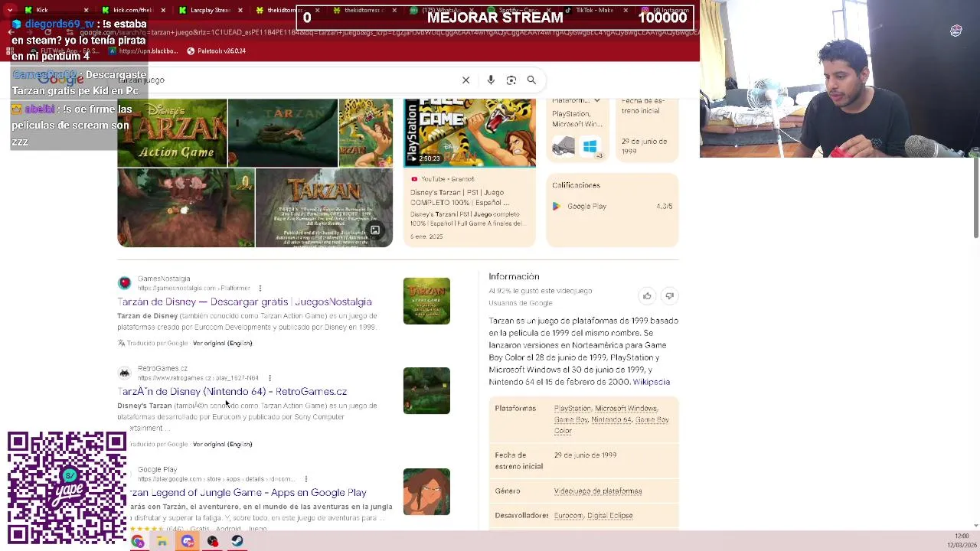Open Tarzán de Disney — Descargar gratis link
Viewport: 980px width, 551px height.
244,302
